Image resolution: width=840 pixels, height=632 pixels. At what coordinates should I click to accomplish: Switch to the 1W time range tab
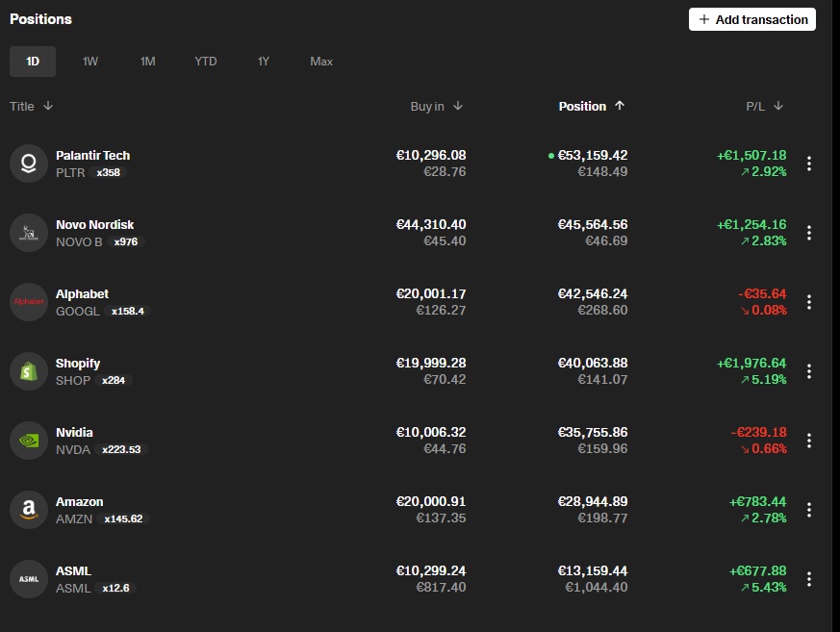pos(90,62)
